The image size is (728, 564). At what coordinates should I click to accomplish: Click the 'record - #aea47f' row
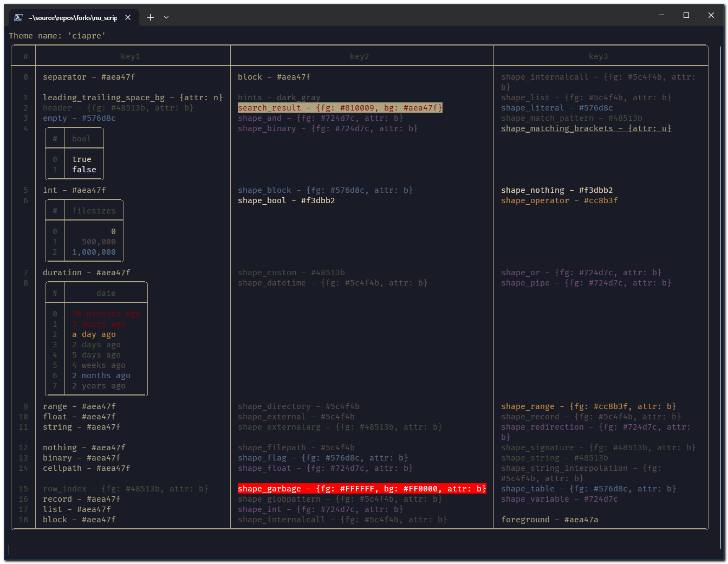click(x=82, y=499)
